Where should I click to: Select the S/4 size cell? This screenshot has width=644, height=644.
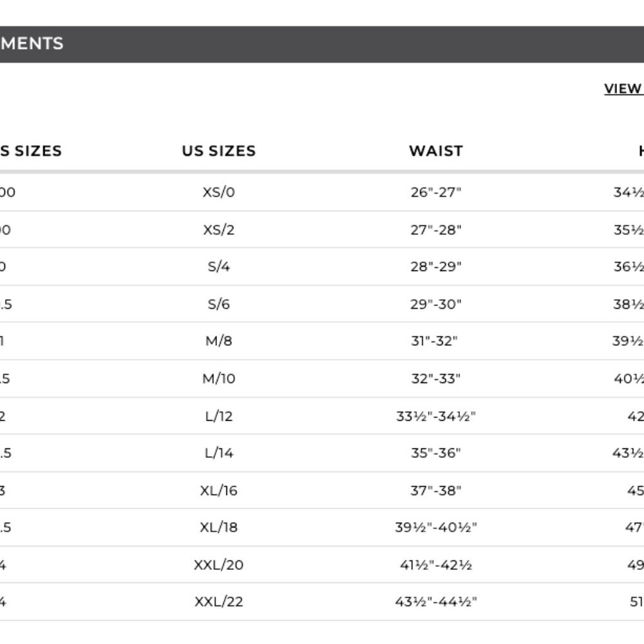point(218,267)
